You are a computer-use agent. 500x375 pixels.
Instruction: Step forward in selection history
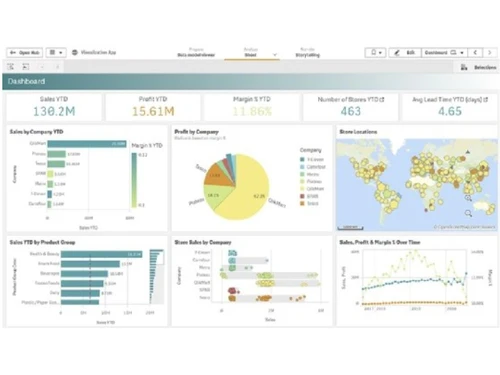click(x=57, y=67)
